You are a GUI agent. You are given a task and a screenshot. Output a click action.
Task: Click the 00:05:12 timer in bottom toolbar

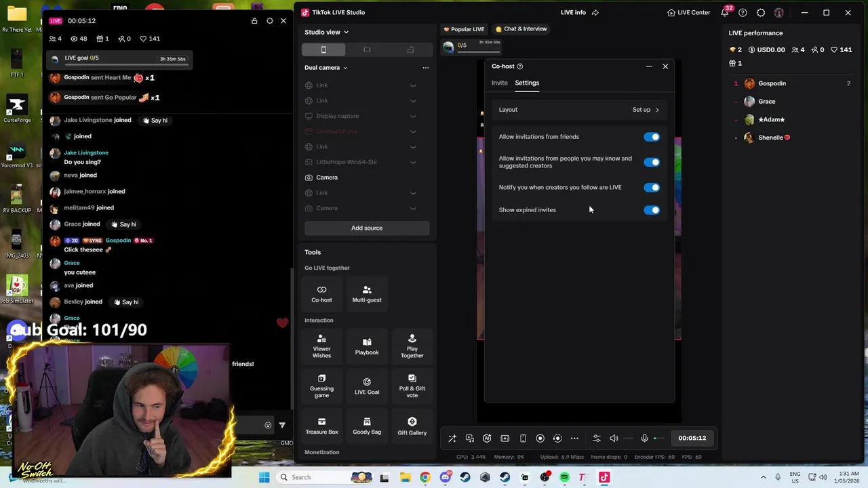pyautogui.click(x=692, y=439)
